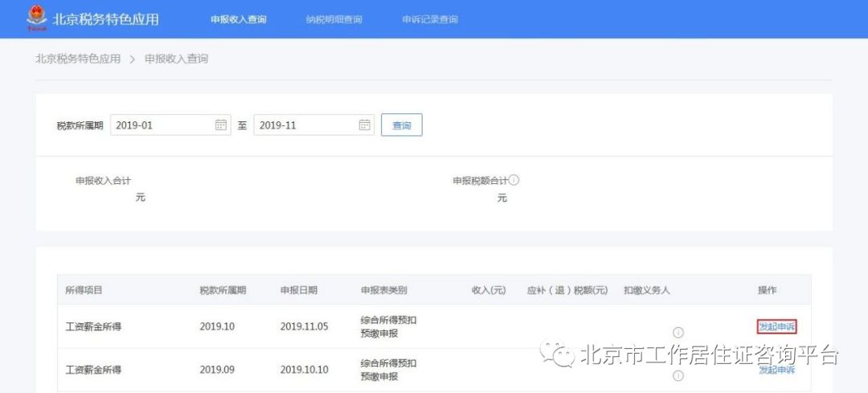Click 申报收入查询 breadcrumb item

coord(177,59)
